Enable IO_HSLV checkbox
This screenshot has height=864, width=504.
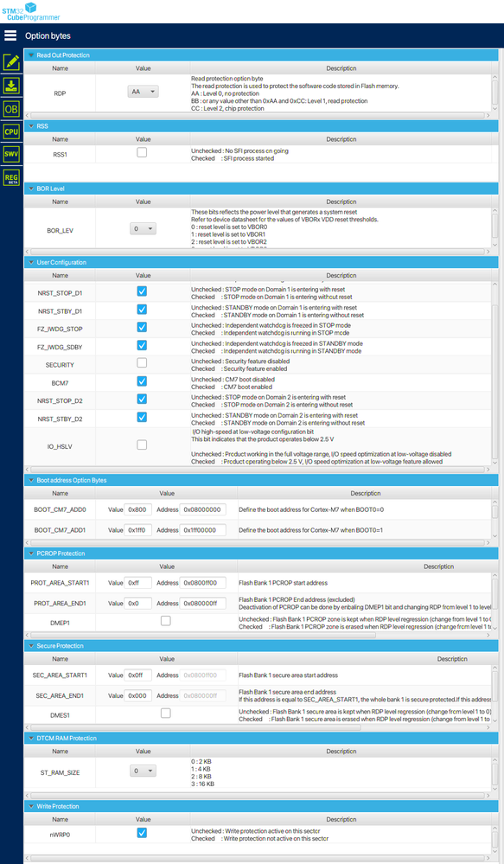(142, 445)
